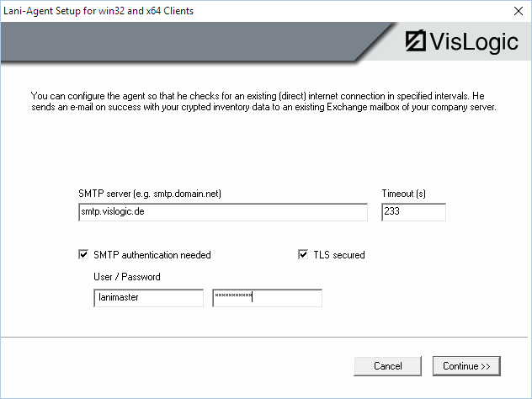
Task: Select the username field containing lanimaster
Action: point(149,298)
